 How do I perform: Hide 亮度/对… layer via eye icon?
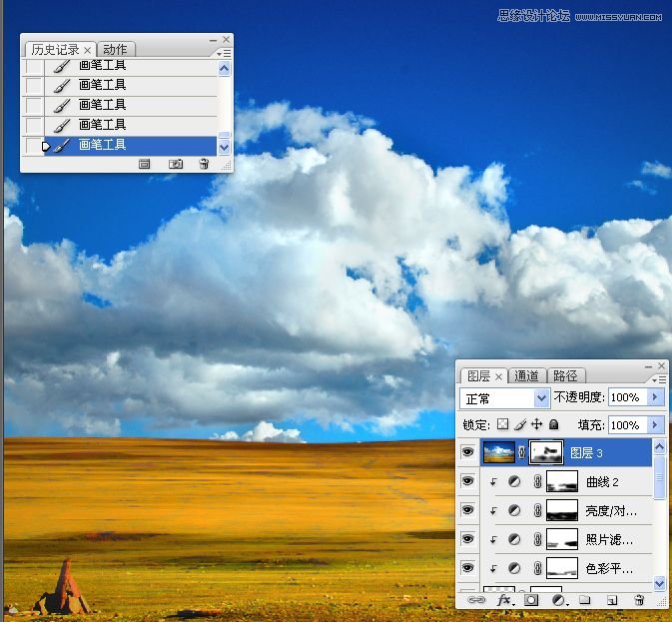click(x=467, y=510)
